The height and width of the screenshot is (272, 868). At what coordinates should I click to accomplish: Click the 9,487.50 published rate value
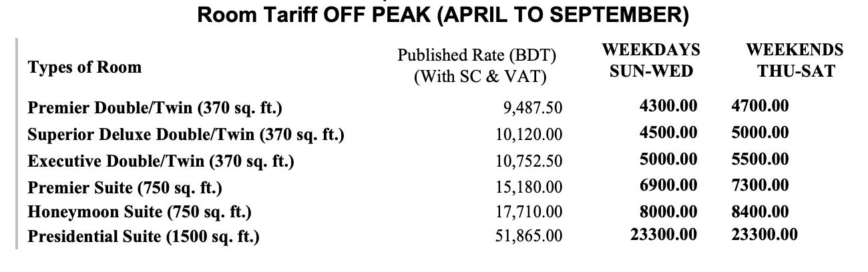(x=531, y=109)
